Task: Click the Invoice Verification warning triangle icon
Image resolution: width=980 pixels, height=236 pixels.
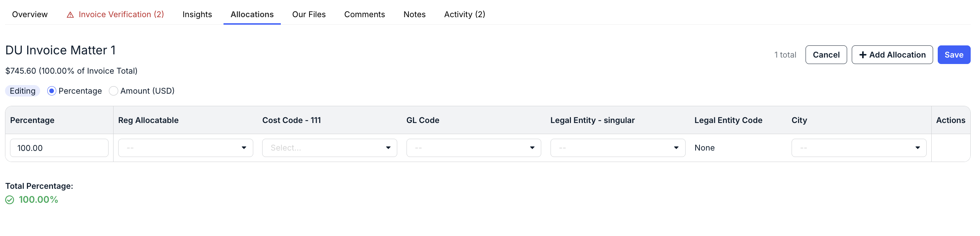Action: pos(70,15)
